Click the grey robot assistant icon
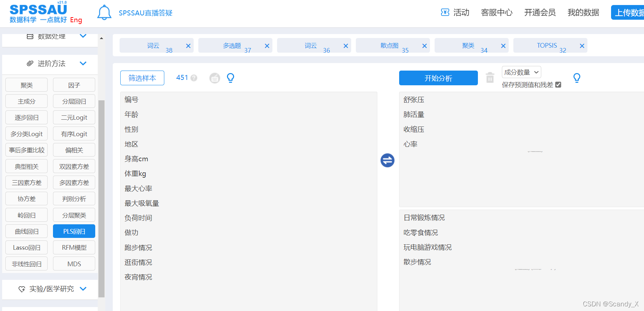This screenshot has width=644, height=311. [215, 78]
